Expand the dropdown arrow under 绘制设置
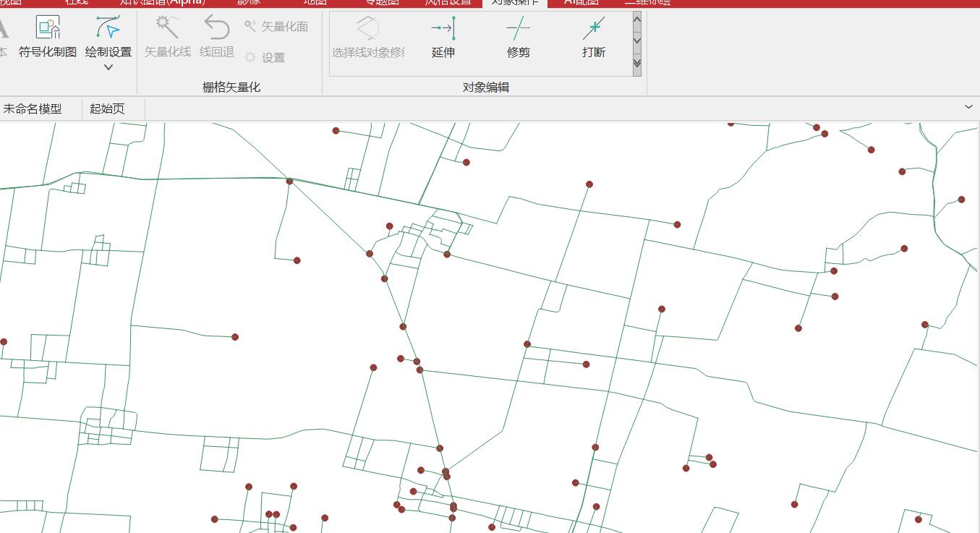980x533 pixels. [108, 67]
